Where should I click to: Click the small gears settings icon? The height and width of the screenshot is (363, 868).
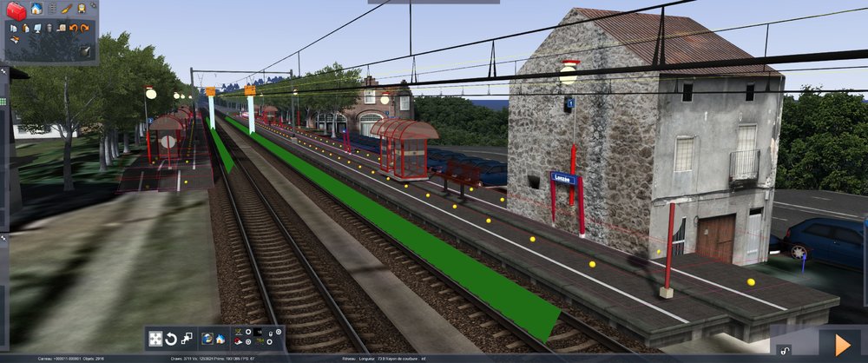[94, 5]
